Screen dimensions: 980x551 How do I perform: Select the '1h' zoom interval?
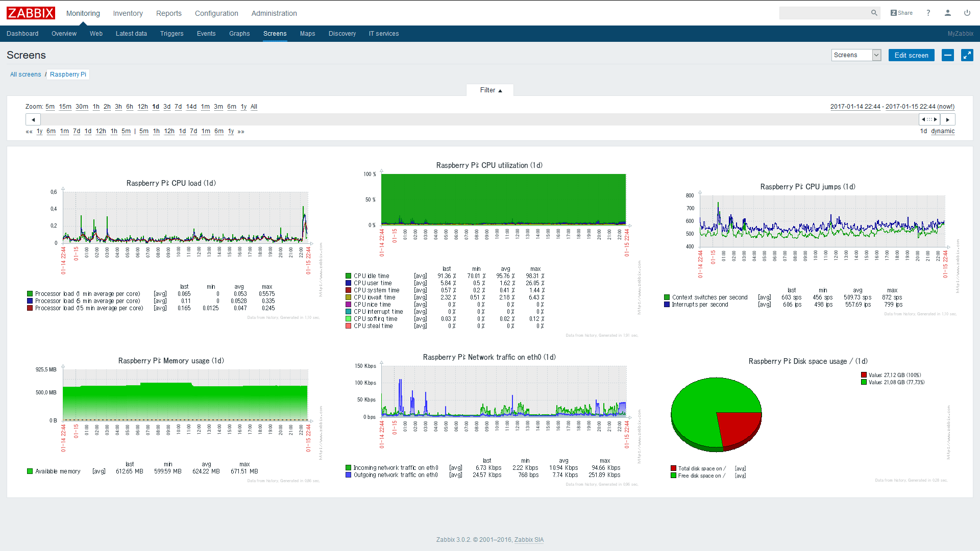[96, 107]
